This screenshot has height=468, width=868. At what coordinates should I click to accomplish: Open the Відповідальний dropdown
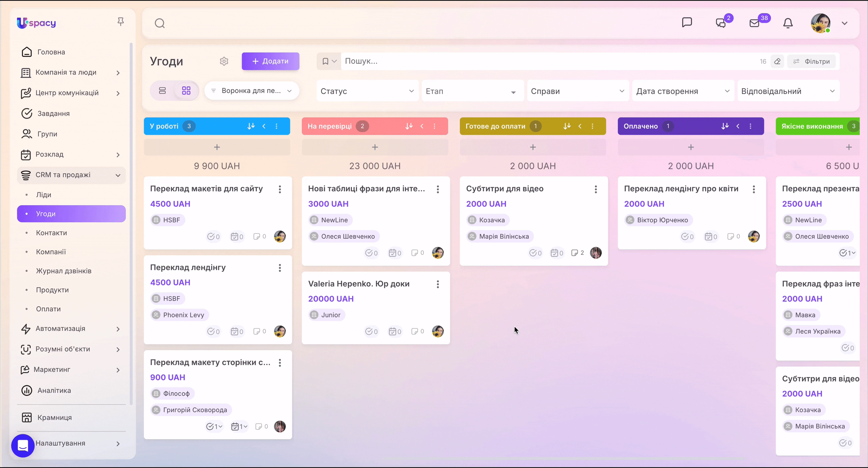[x=788, y=91]
